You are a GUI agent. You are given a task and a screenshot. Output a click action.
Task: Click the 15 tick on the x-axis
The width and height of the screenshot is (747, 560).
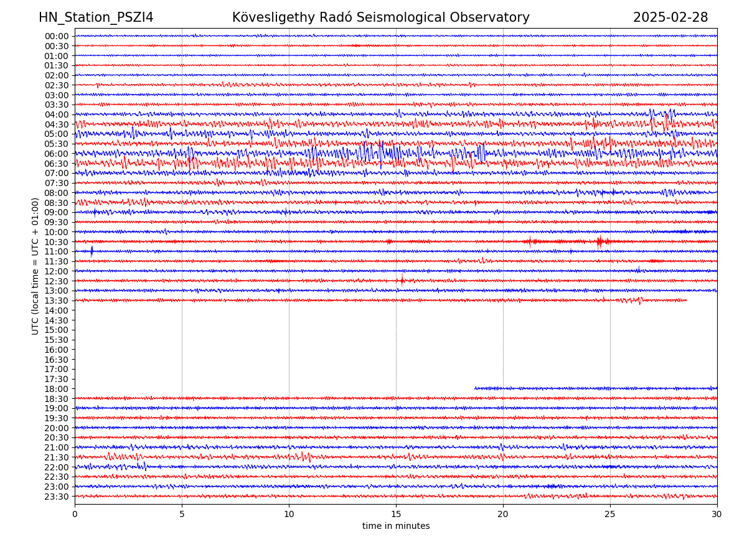[x=396, y=515]
